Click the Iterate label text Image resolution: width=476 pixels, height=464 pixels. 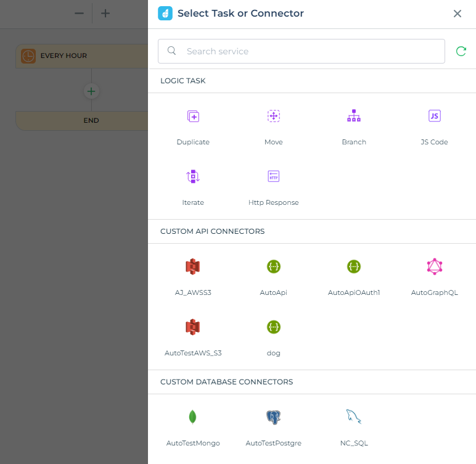[193, 202]
